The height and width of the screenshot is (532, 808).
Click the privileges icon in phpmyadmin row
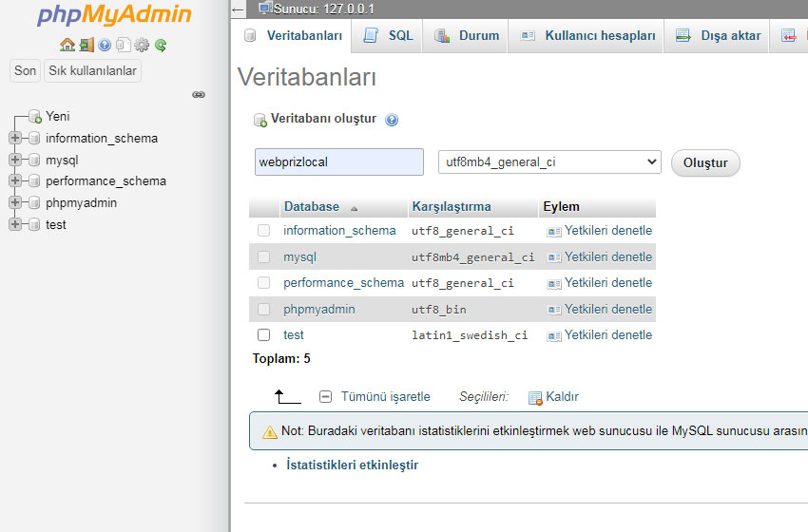pos(554,310)
